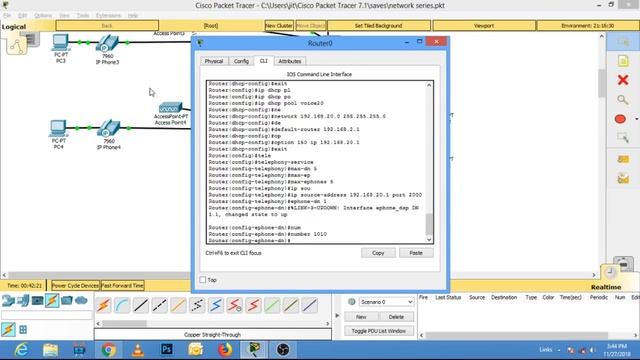Open the Viewport button
This screenshot has height=360, width=640.
484,26
